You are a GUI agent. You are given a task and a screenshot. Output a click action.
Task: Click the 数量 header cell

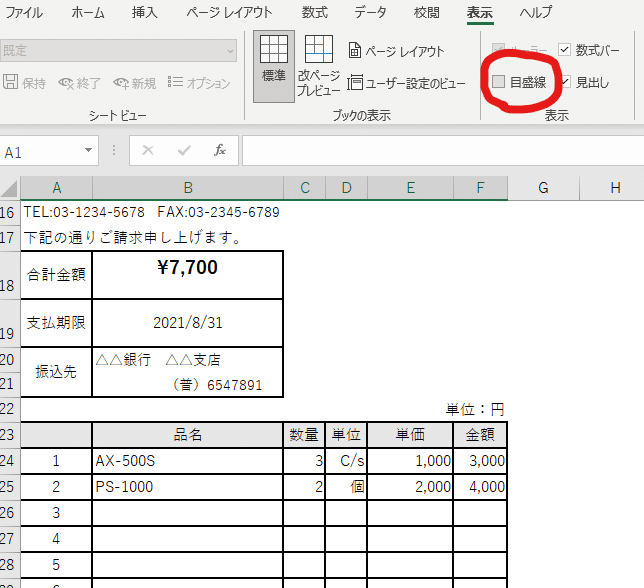pos(304,434)
